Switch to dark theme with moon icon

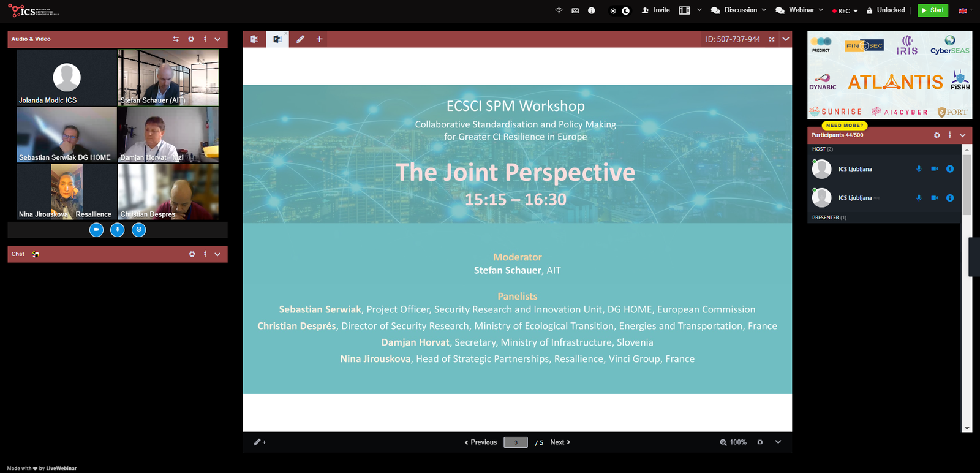point(625,10)
